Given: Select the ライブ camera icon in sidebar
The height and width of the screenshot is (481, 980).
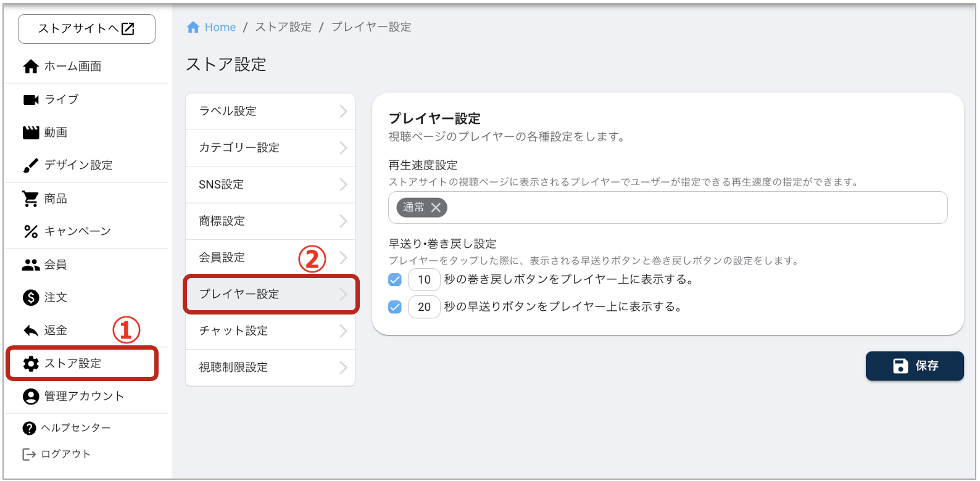Looking at the screenshot, I should 30,99.
